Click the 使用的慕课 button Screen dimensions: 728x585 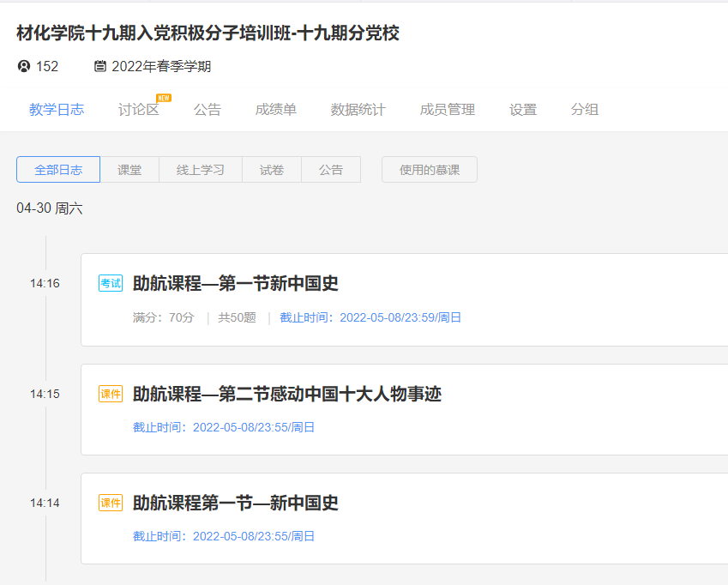pyautogui.click(x=429, y=170)
